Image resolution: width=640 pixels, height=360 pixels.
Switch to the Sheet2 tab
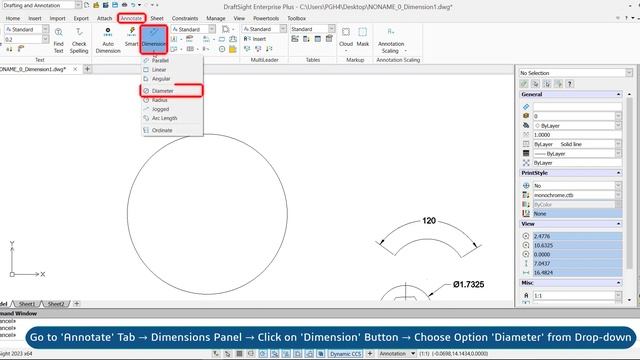coord(56,304)
